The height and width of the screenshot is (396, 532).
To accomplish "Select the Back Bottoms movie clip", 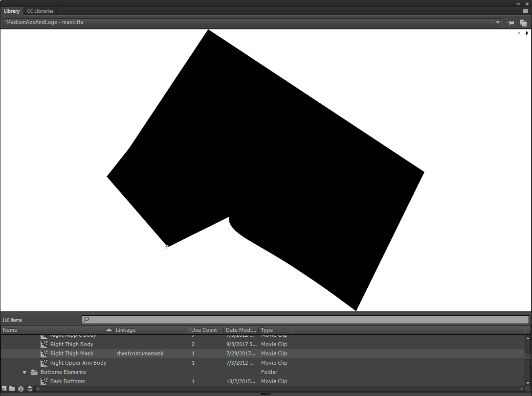I will pyautogui.click(x=67, y=381).
